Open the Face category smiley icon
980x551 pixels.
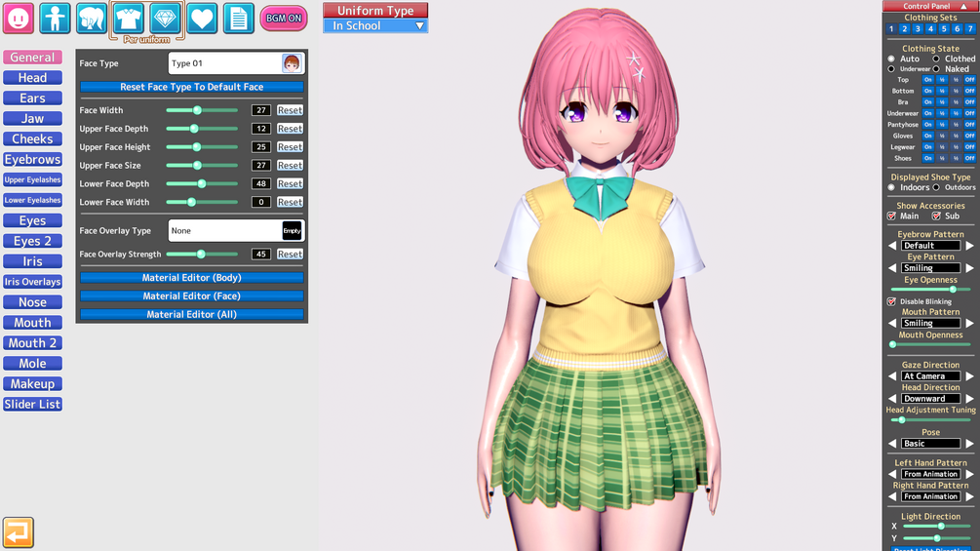click(19, 19)
